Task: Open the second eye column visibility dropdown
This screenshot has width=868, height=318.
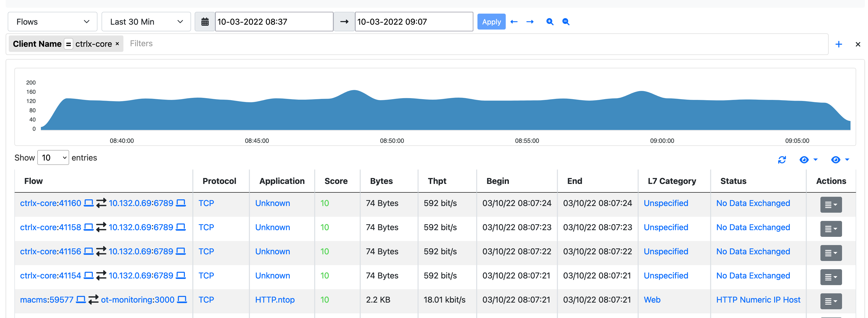Action: point(840,160)
